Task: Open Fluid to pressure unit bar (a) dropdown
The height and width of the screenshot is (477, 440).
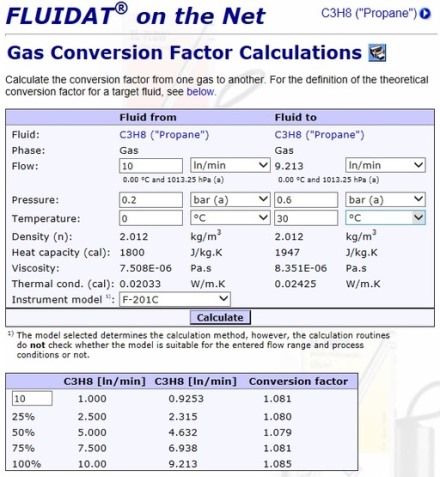Action: pyautogui.click(x=385, y=199)
